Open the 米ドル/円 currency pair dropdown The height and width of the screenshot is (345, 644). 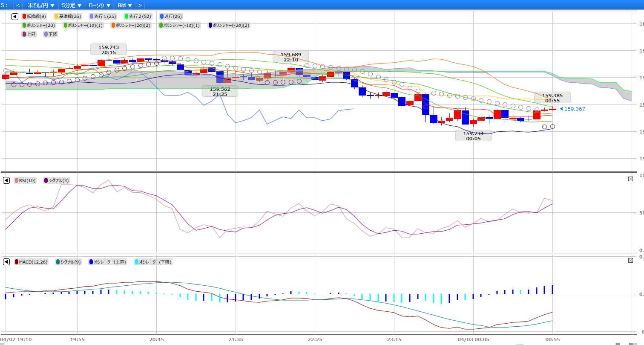(x=41, y=5)
